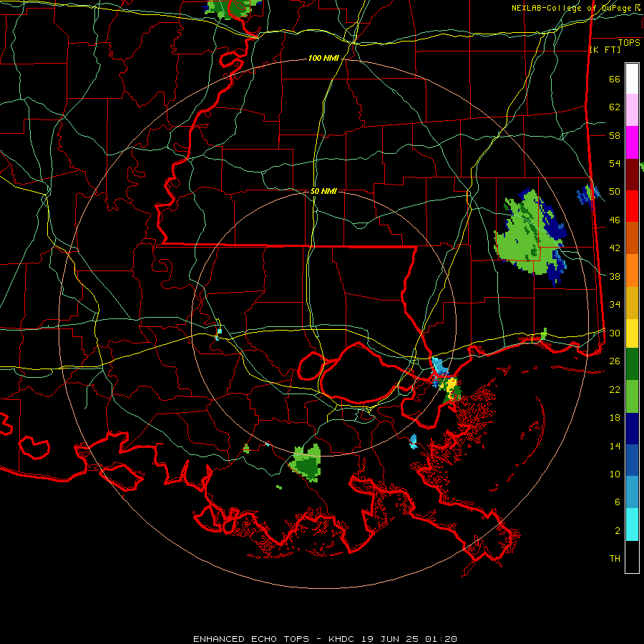The width and height of the screenshot is (644, 644).
Task: Click the cyan 2 kft legend swatch
Action: tap(632, 525)
